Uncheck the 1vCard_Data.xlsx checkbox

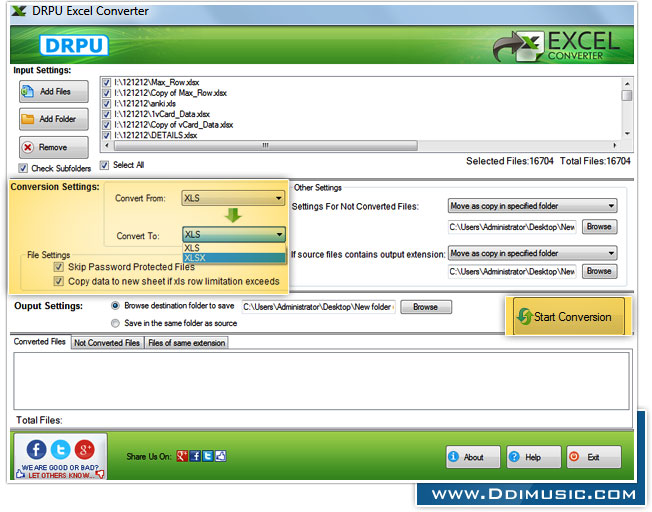point(106,114)
